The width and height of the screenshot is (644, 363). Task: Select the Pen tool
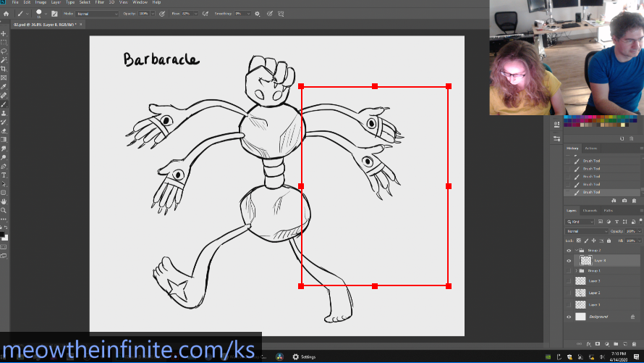pyautogui.click(x=4, y=167)
